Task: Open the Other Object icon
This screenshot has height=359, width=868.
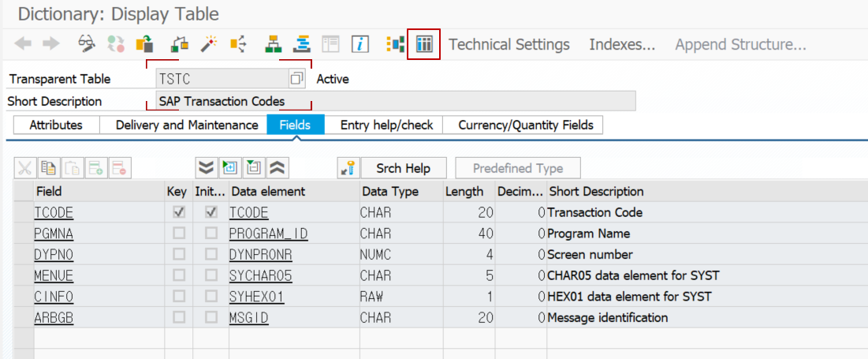Action: tap(145, 43)
